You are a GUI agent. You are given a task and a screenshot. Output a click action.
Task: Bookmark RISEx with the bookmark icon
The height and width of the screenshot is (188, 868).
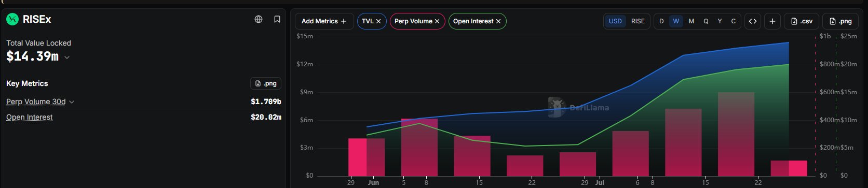click(277, 19)
